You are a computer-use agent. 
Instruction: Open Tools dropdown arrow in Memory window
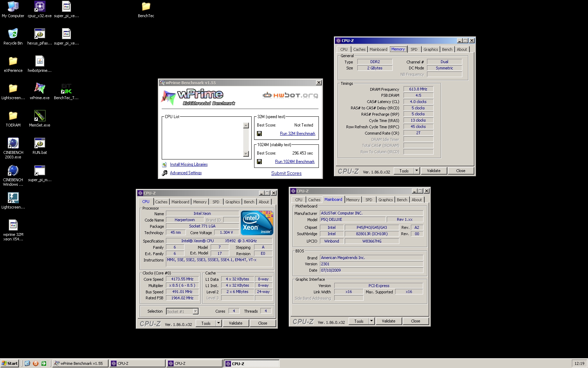(x=416, y=171)
